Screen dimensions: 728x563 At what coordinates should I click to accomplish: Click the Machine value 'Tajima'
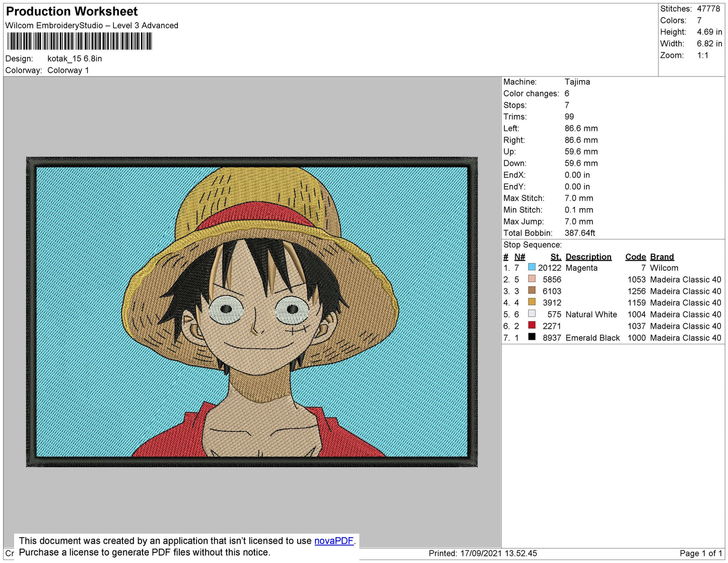577,82
